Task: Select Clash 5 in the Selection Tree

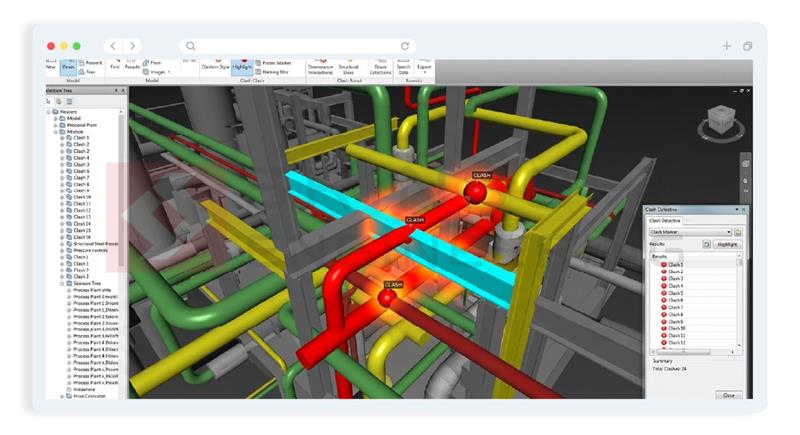Action: (81, 164)
